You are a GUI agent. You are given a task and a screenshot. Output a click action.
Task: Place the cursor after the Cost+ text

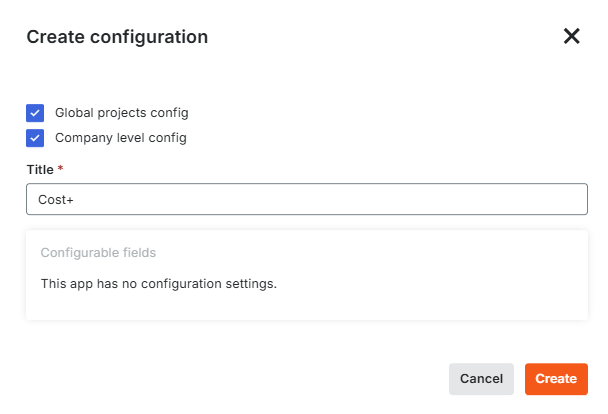(74, 200)
